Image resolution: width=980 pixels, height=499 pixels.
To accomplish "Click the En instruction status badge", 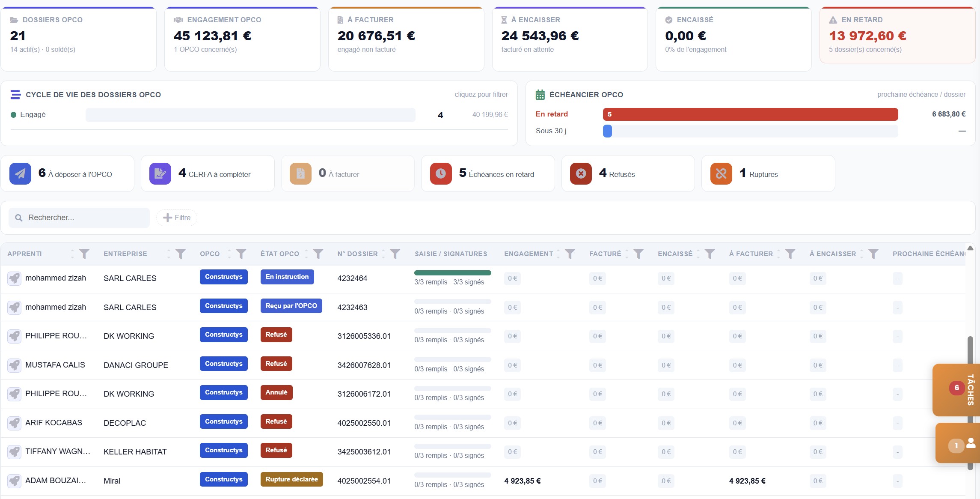I will click(287, 277).
